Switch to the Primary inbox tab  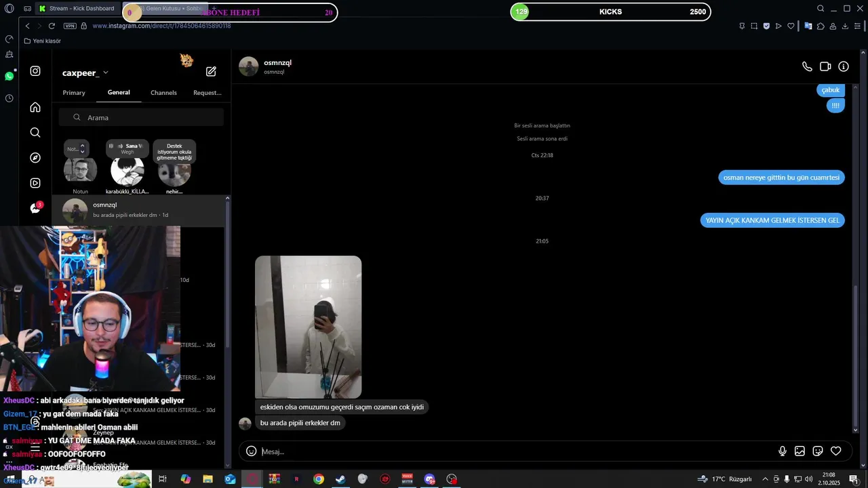(74, 93)
